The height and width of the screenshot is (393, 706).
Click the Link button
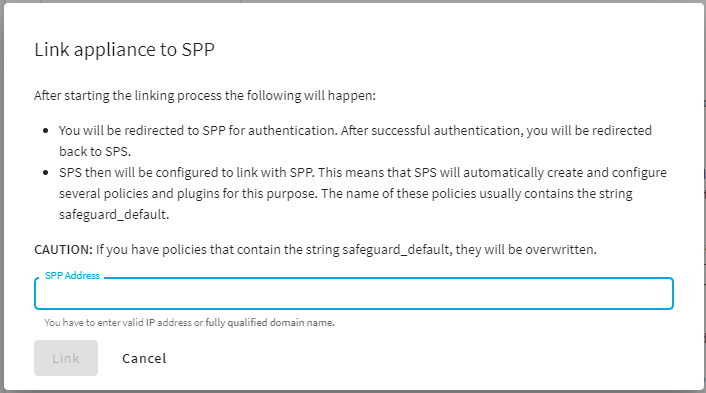tap(66, 358)
